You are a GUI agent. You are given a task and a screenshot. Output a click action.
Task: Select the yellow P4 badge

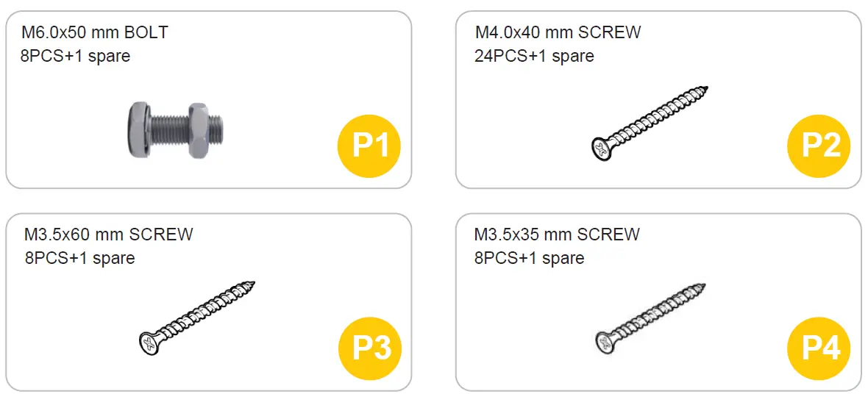click(x=819, y=348)
